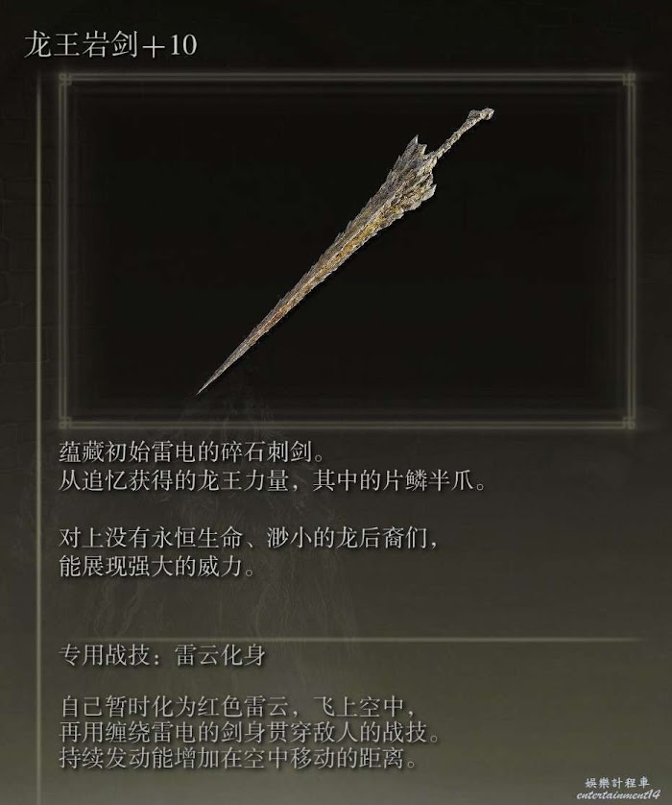Click the frame's top-left ornamental corner

(x=65, y=79)
